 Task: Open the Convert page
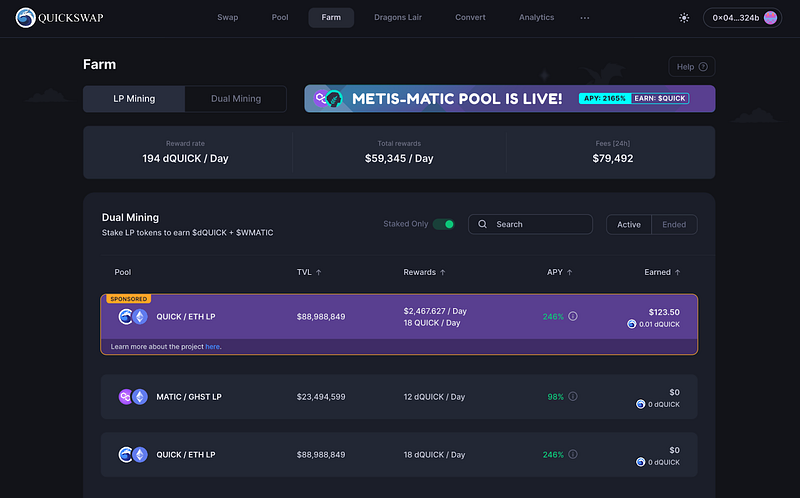pyautogui.click(x=470, y=17)
